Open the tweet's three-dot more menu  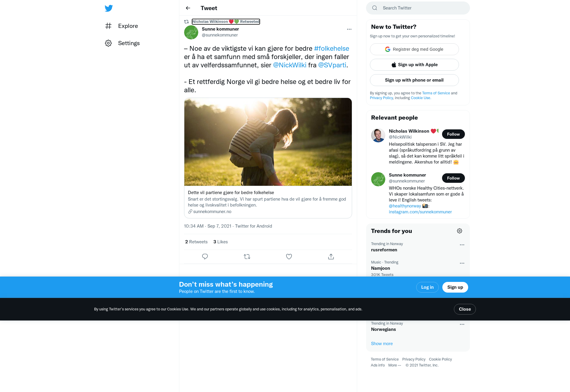(349, 29)
